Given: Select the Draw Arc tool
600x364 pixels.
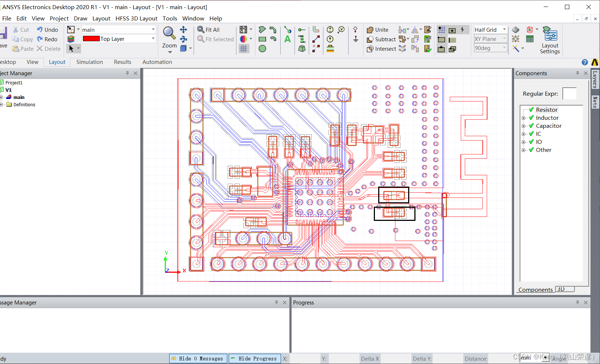Looking at the screenshot, I should pyautogui.click(x=273, y=39).
